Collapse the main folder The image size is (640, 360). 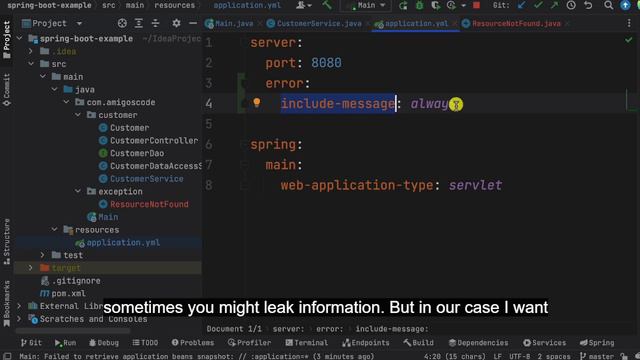tap(43, 76)
